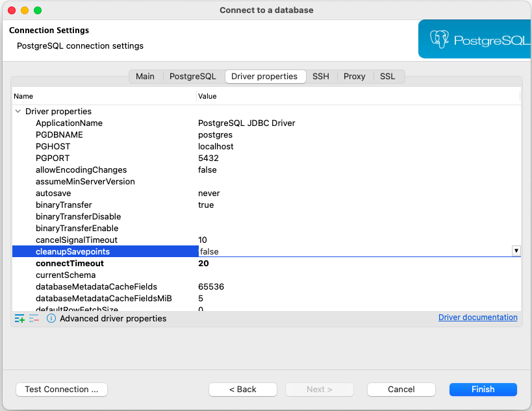Click the Test Connection button

tap(61, 389)
